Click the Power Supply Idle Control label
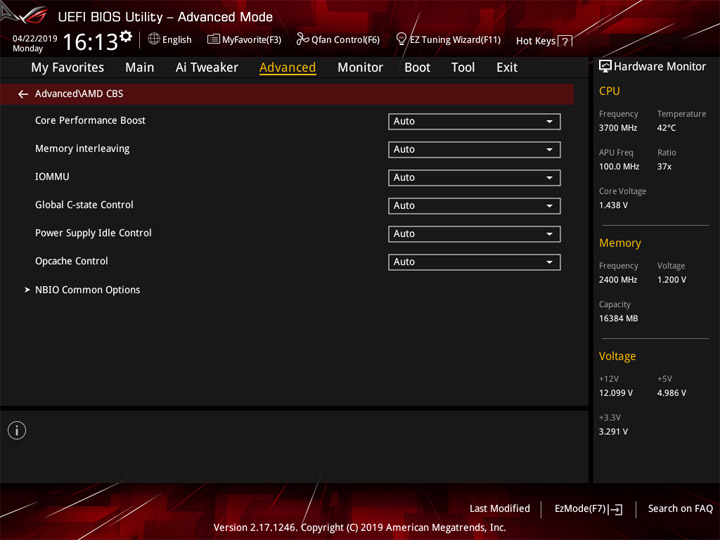Image resolution: width=720 pixels, height=540 pixels. (x=93, y=233)
